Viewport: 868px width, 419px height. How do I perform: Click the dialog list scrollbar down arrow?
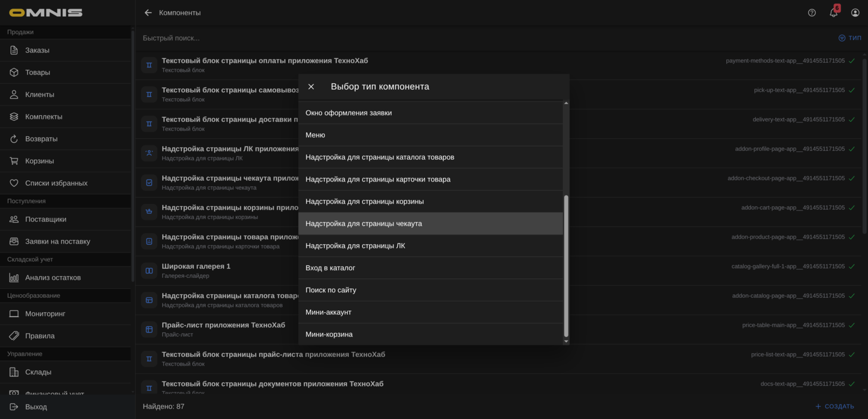tap(565, 341)
